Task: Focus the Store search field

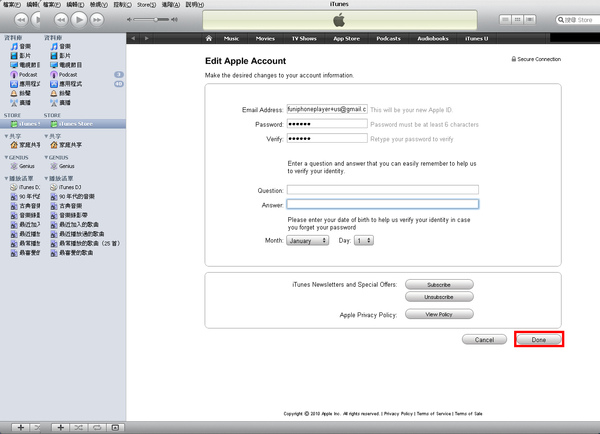Action: (578, 20)
